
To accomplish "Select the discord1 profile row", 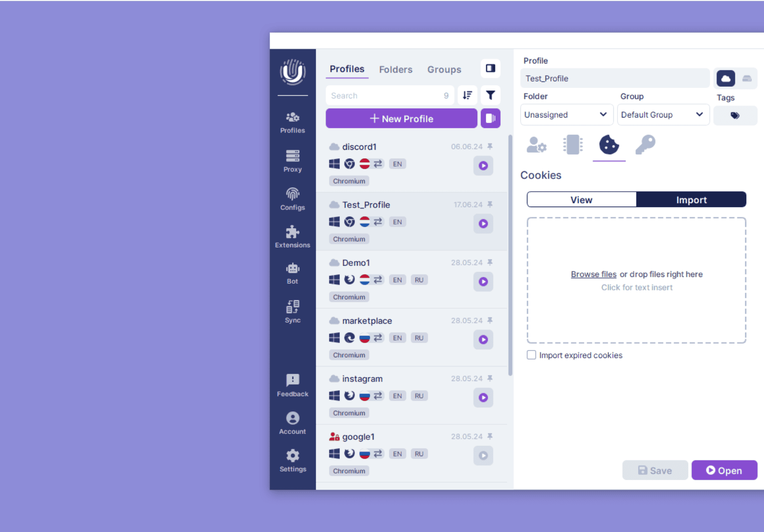I will (411, 163).
